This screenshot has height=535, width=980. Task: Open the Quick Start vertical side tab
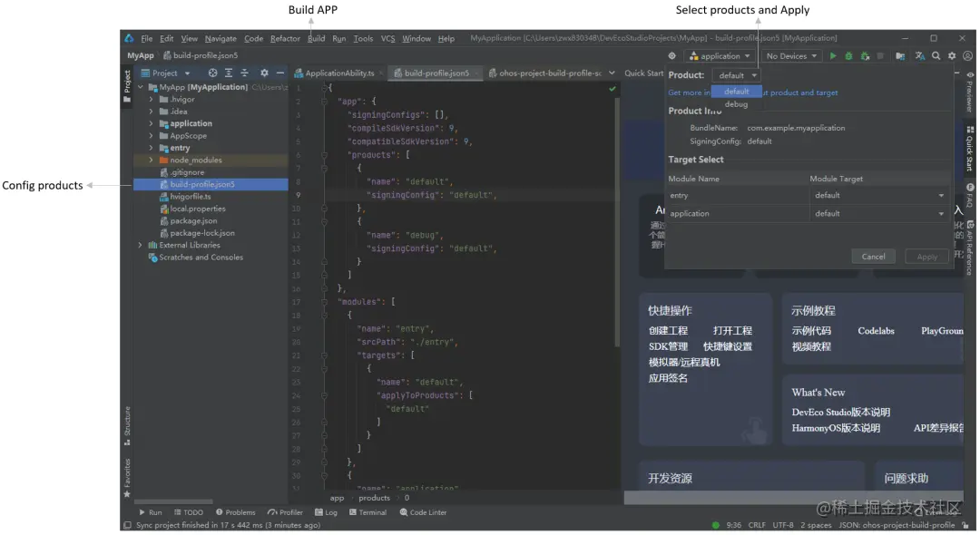pos(970,149)
